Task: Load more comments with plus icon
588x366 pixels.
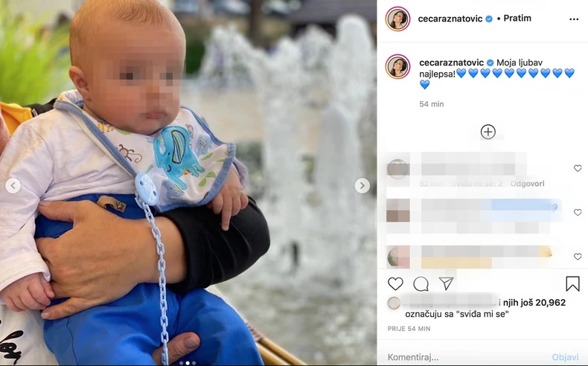Action: click(488, 132)
